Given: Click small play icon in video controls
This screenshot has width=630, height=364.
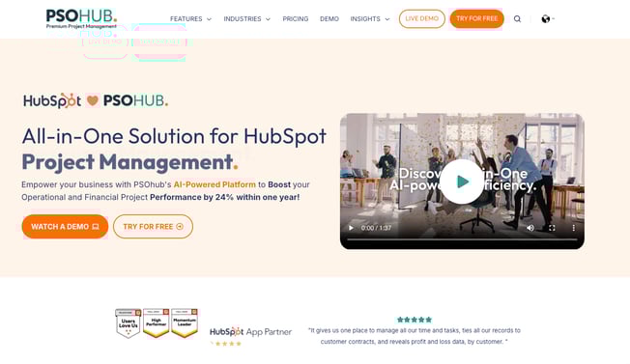Looking at the screenshot, I should [351, 228].
